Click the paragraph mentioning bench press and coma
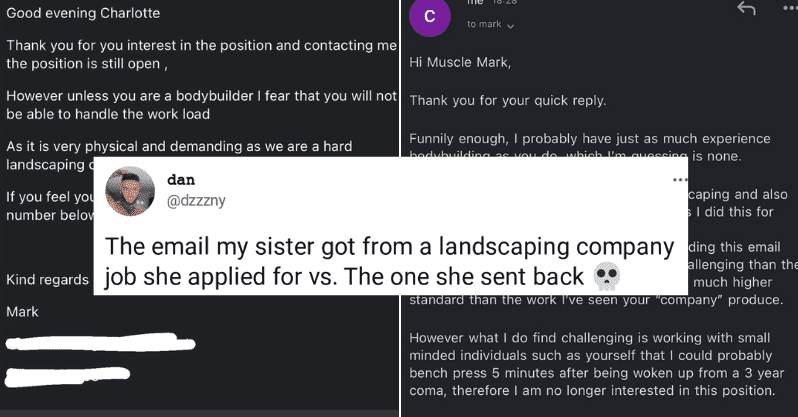 pos(596,365)
